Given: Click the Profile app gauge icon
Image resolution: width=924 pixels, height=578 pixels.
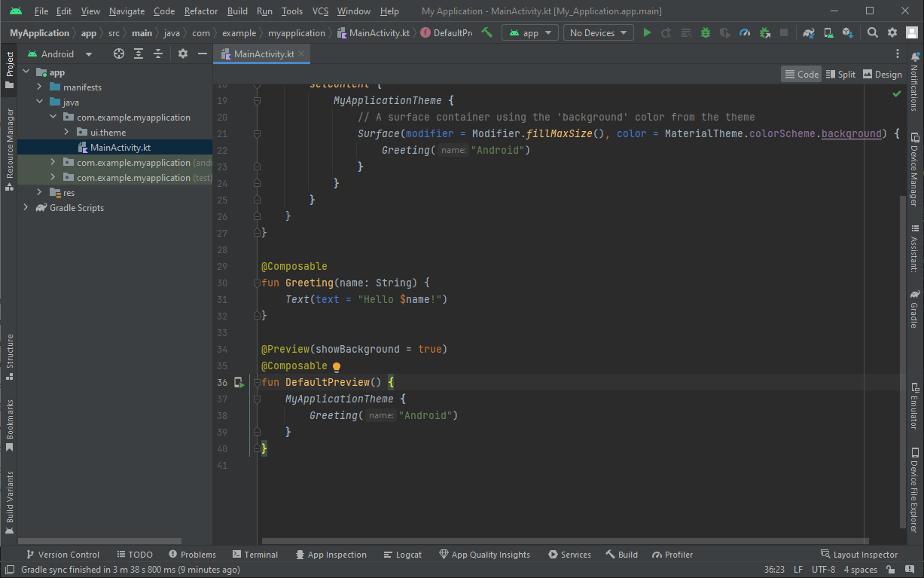Looking at the screenshot, I should click(x=745, y=32).
